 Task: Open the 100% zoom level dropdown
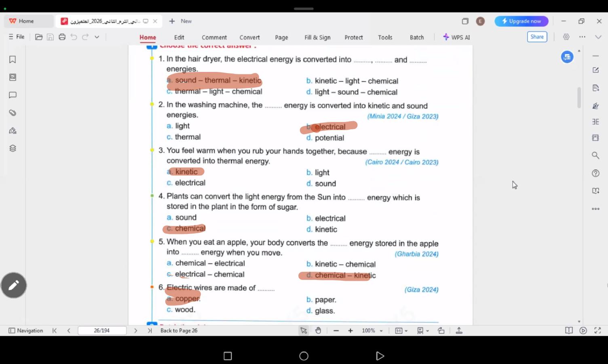(x=372, y=330)
